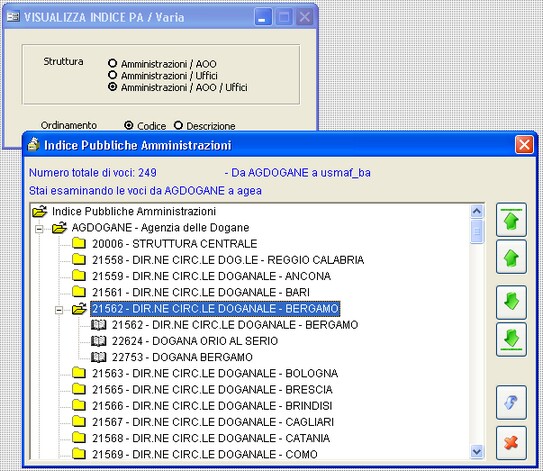
Task: Collapse the AGDOGANE tree node
Action: [39, 229]
